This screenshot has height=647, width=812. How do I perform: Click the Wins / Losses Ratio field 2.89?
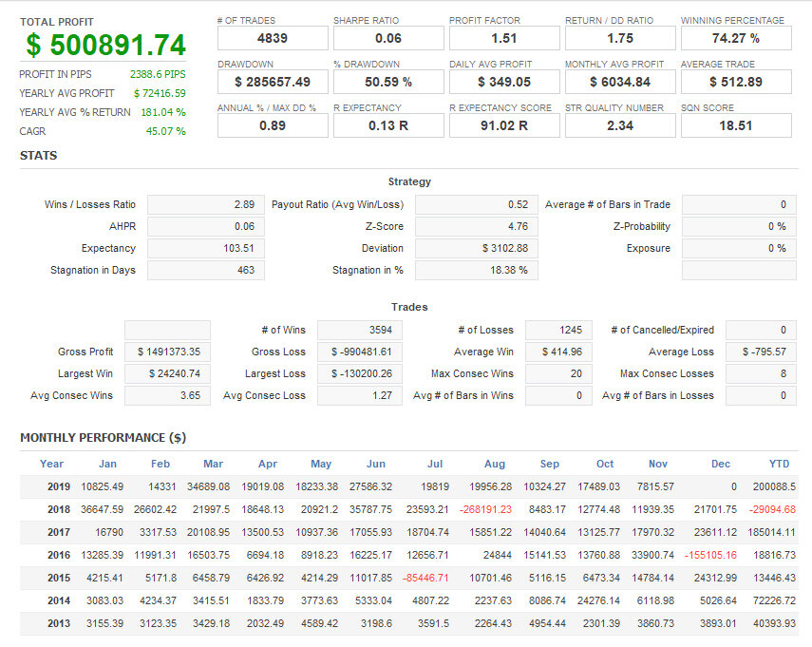pyautogui.click(x=206, y=204)
